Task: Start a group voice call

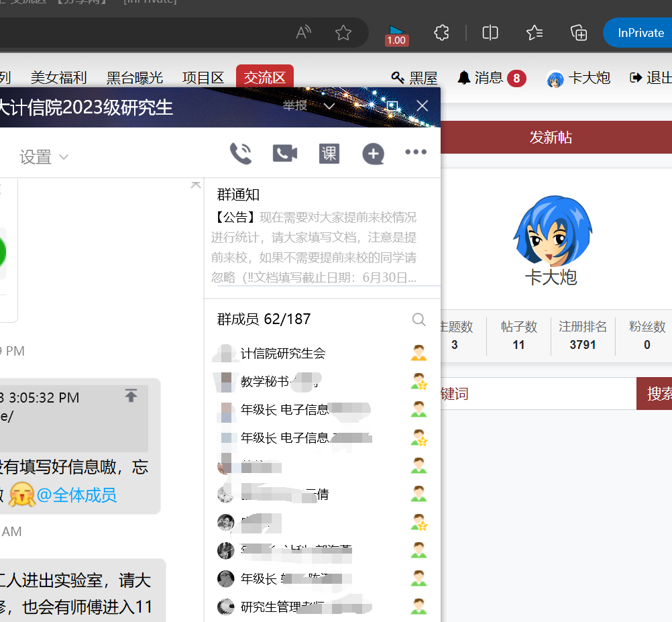Action: pos(240,154)
